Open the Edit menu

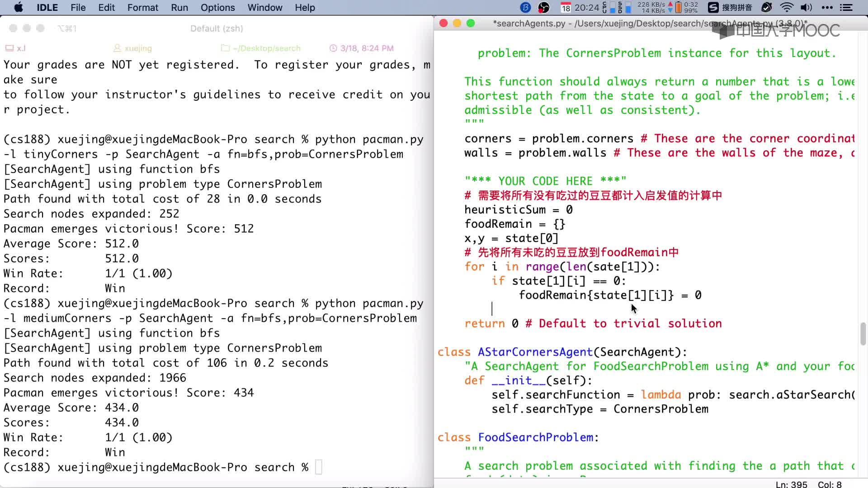pos(106,8)
